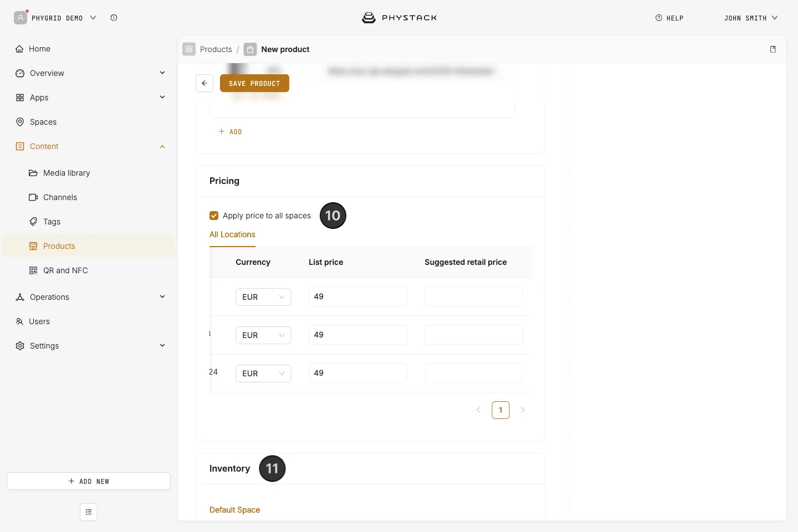
Task: Open the info icon beside PhyGrid Demo
Action: click(114, 18)
